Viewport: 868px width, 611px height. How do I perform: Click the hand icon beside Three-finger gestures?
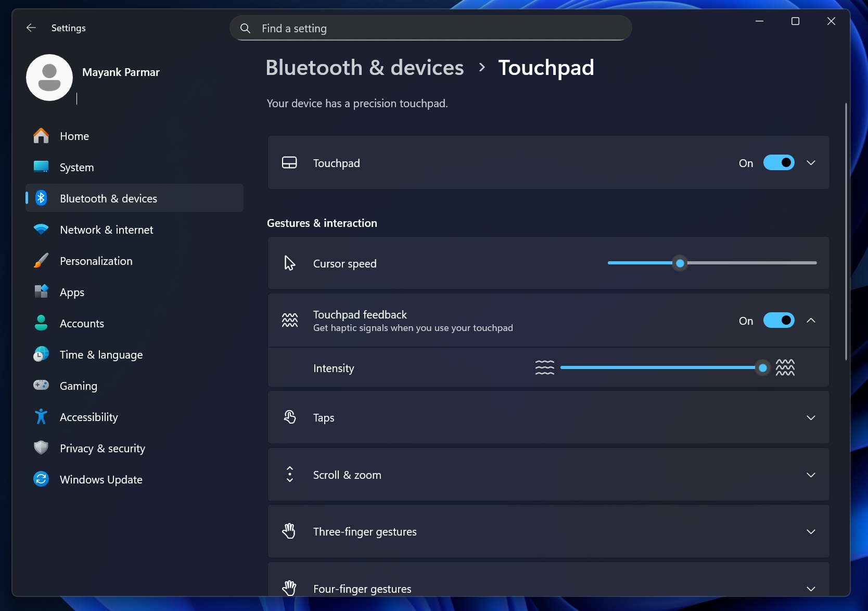coord(290,531)
